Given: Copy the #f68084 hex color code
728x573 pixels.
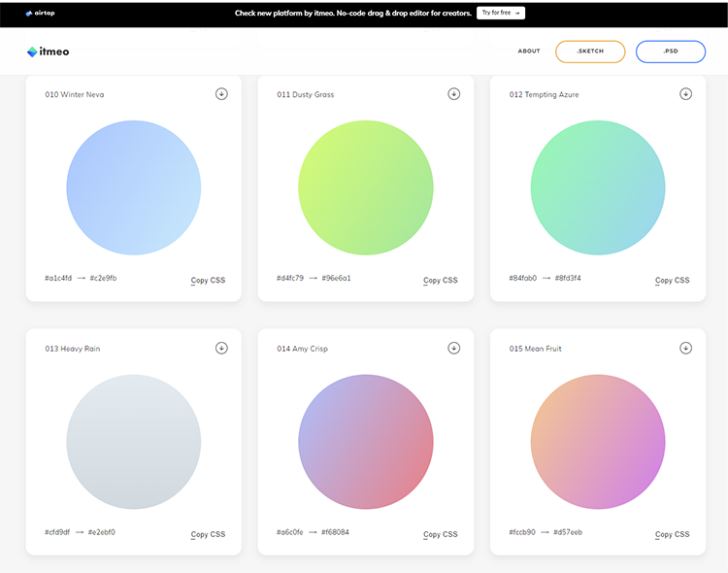Looking at the screenshot, I should tap(335, 532).
